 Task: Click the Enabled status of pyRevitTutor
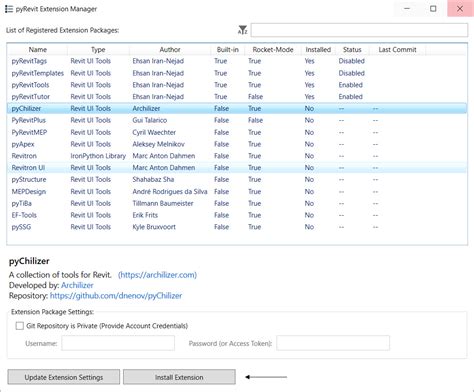click(351, 97)
